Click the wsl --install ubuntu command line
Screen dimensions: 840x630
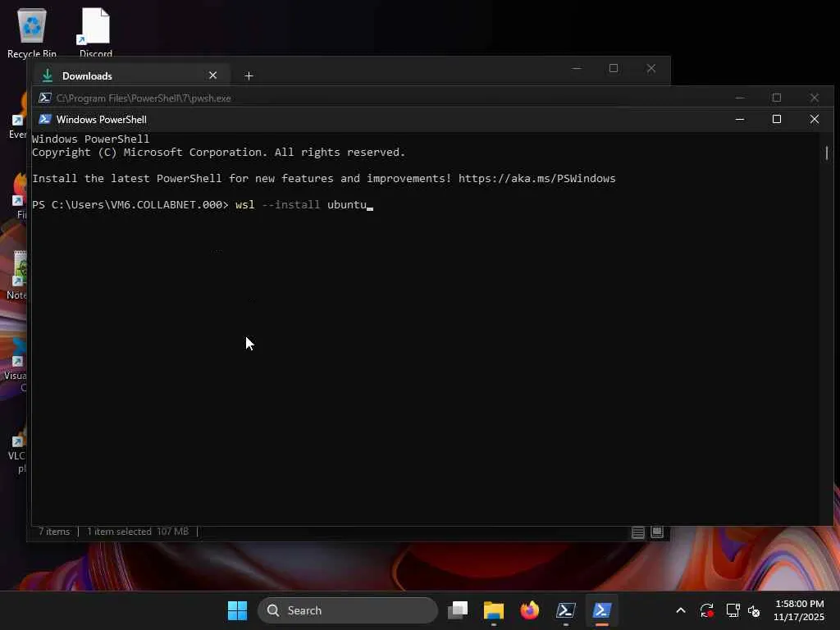(203, 204)
